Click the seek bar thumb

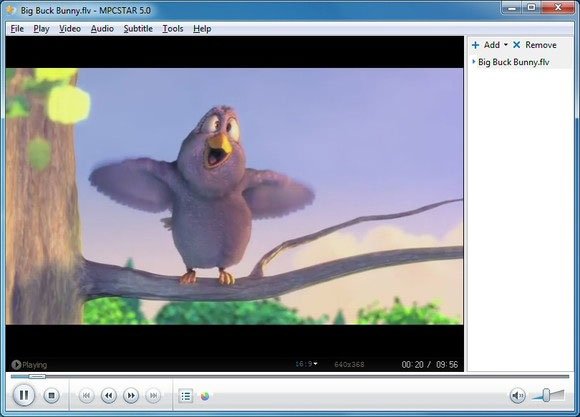tap(37, 376)
